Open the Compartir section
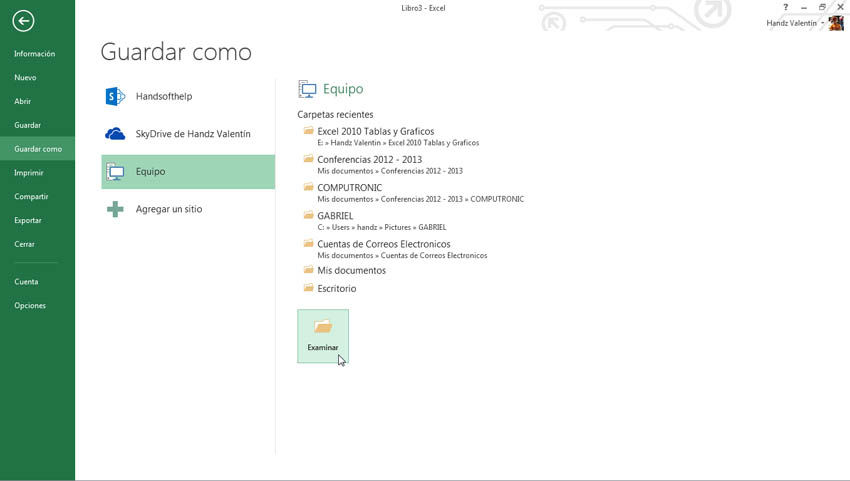The width and height of the screenshot is (850, 481). pyautogui.click(x=31, y=197)
